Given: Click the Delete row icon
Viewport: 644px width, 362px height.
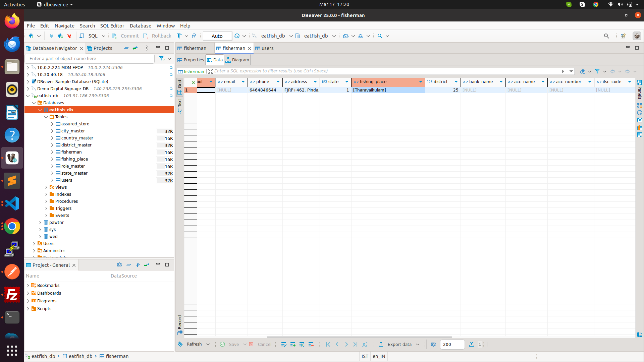Looking at the screenshot, I should pyautogui.click(x=311, y=344).
